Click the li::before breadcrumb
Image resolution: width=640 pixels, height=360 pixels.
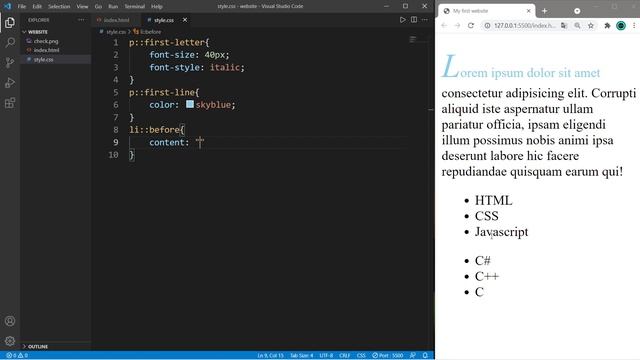(x=147, y=32)
